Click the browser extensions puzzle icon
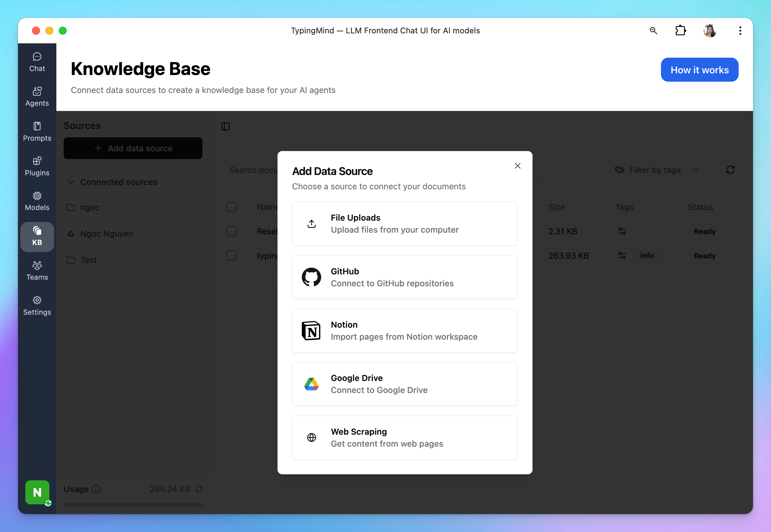 [x=680, y=31]
